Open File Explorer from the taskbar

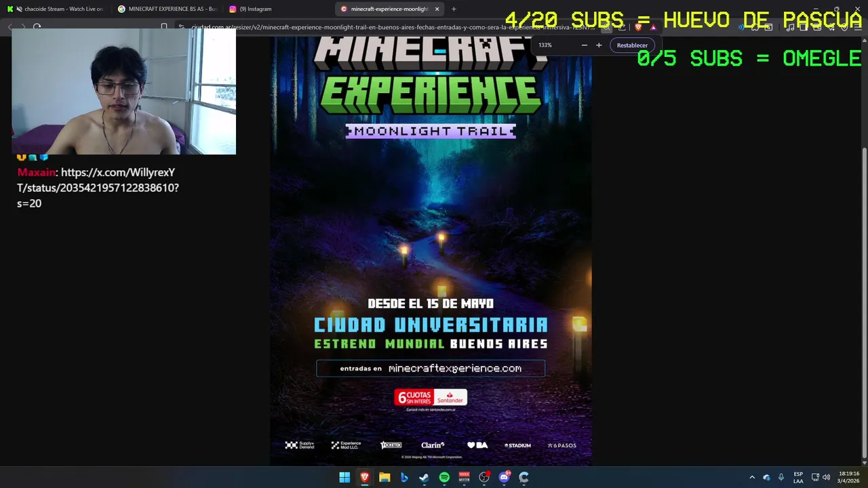384,477
